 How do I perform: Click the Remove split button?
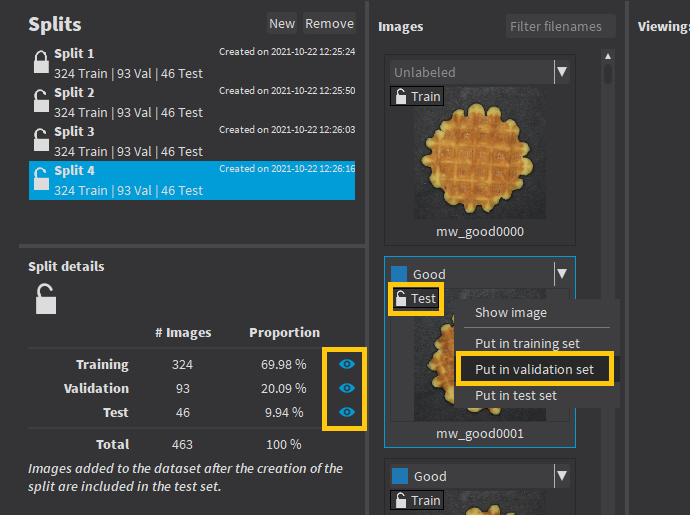coord(330,23)
